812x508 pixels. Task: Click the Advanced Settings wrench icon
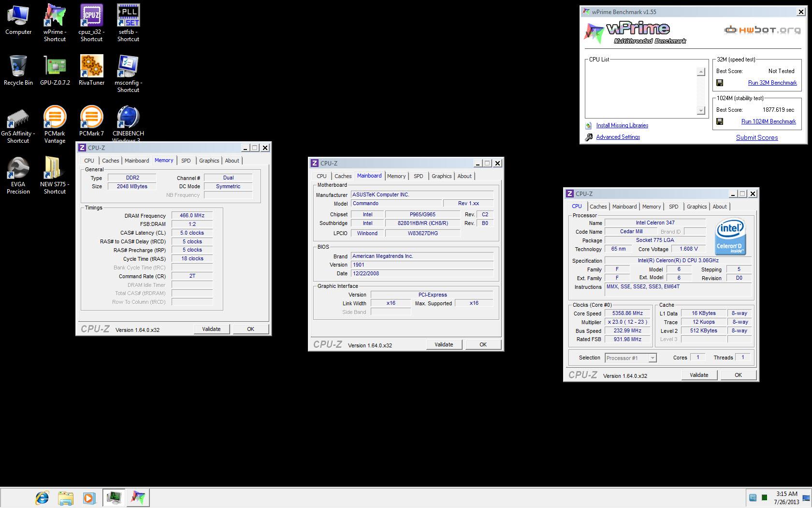click(x=589, y=137)
